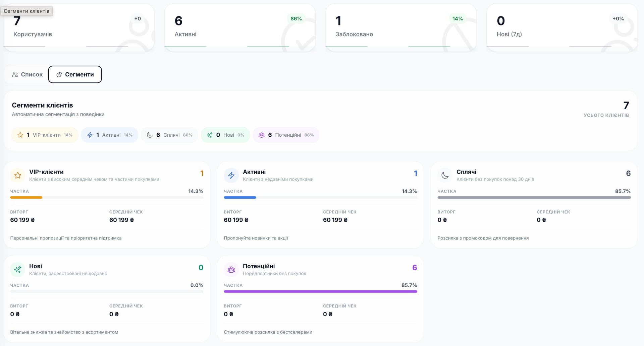
Task: Click the star icon in VIP-клієнти chip
Action: tap(20, 135)
